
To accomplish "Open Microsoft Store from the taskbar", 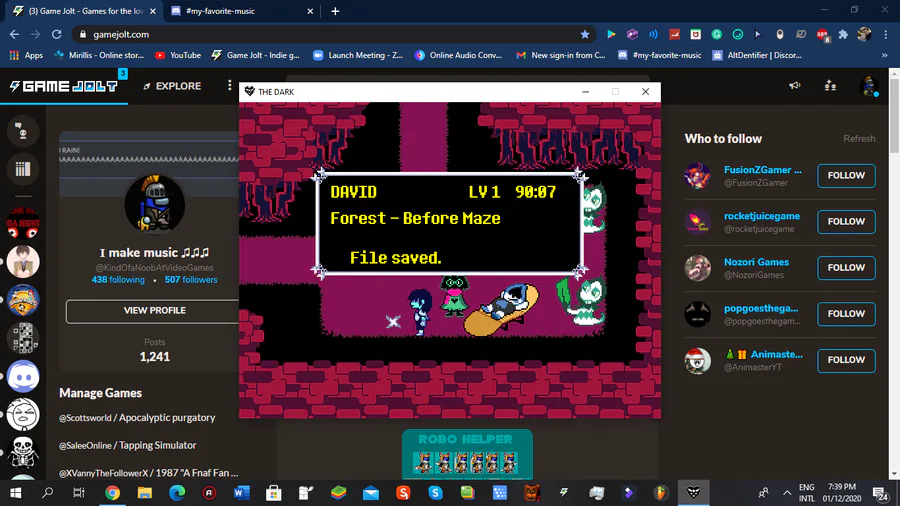I will (274, 493).
